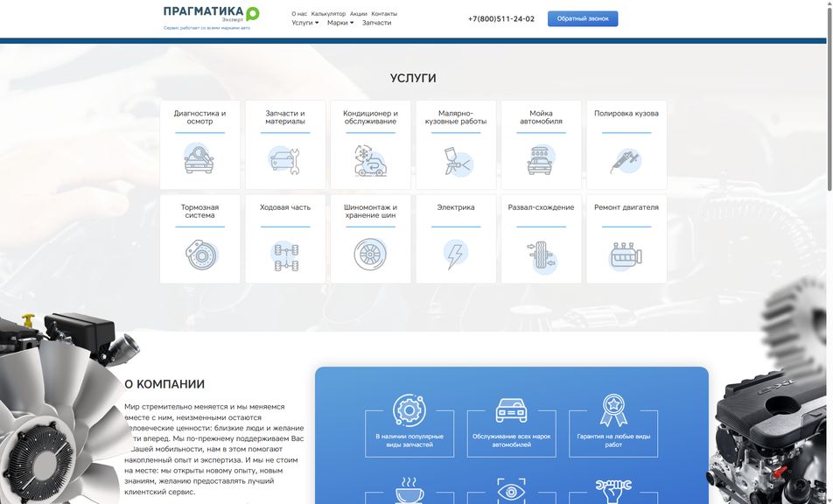The height and width of the screenshot is (504, 833).
Task: Click the slogan under the logo
Action: (206, 28)
